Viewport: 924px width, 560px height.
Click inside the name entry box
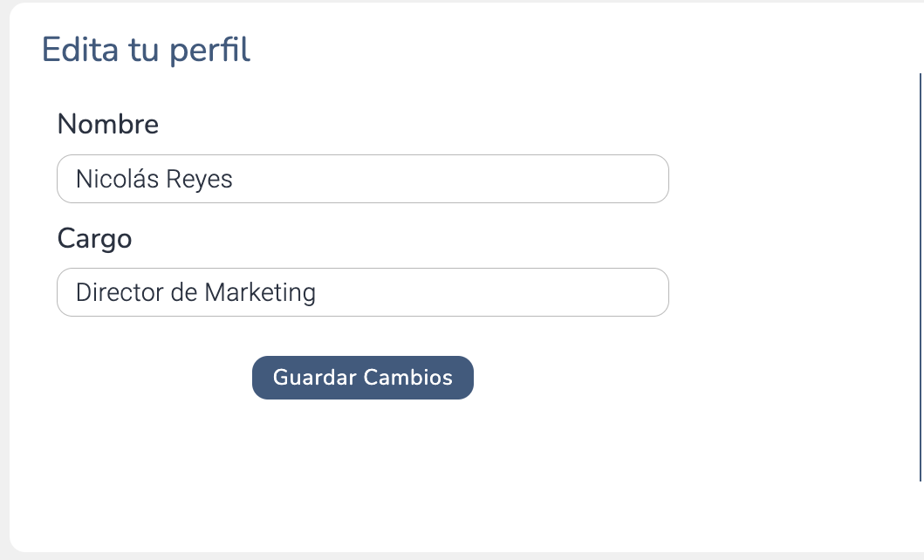pos(363,178)
